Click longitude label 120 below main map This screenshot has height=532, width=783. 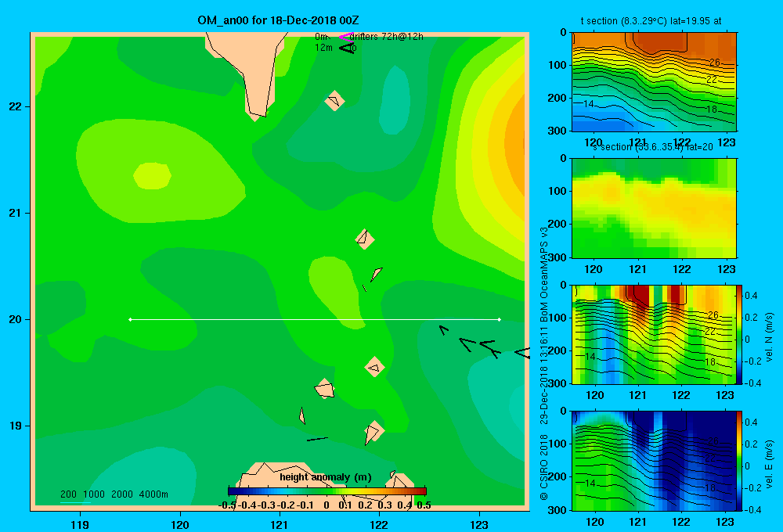180,524
